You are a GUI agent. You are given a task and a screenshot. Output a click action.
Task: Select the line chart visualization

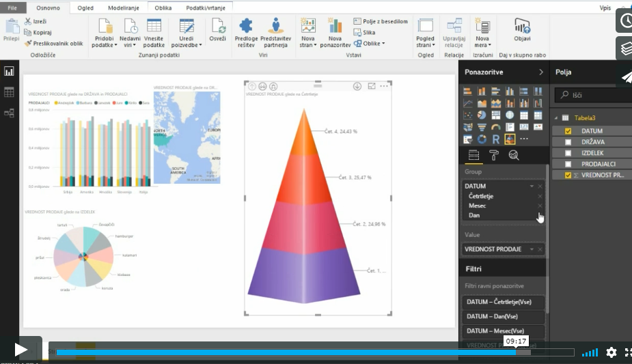[467, 104]
